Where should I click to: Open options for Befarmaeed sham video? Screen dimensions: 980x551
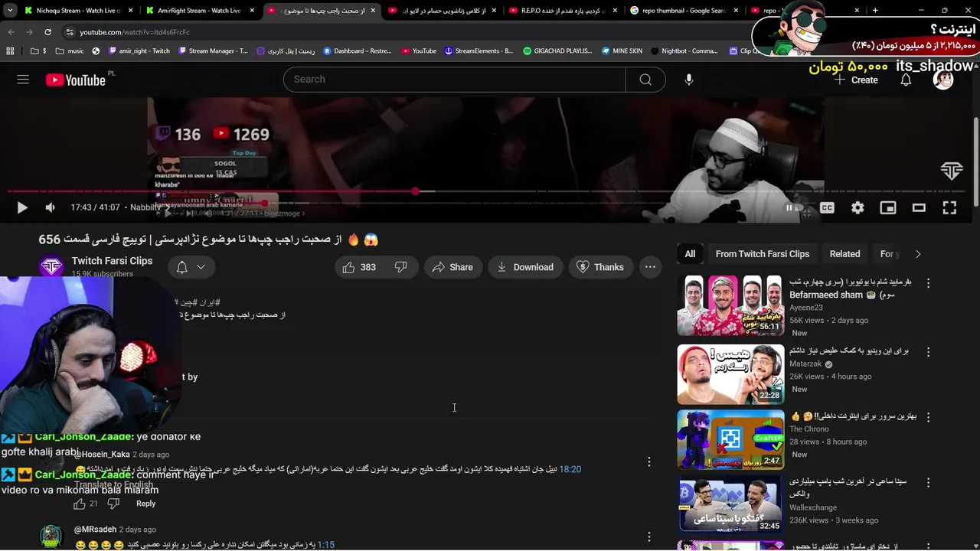tap(928, 283)
